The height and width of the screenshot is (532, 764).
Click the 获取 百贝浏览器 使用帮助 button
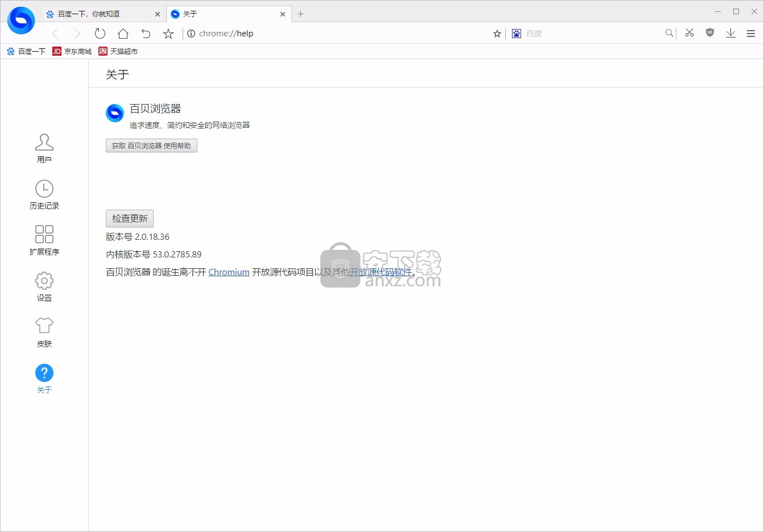[151, 146]
